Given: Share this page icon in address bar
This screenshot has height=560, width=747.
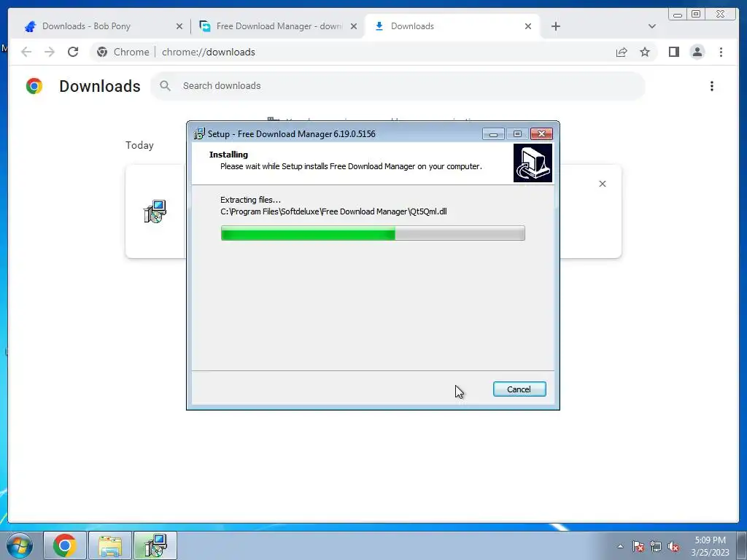Looking at the screenshot, I should pyautogui.click(x=622, y=52).
